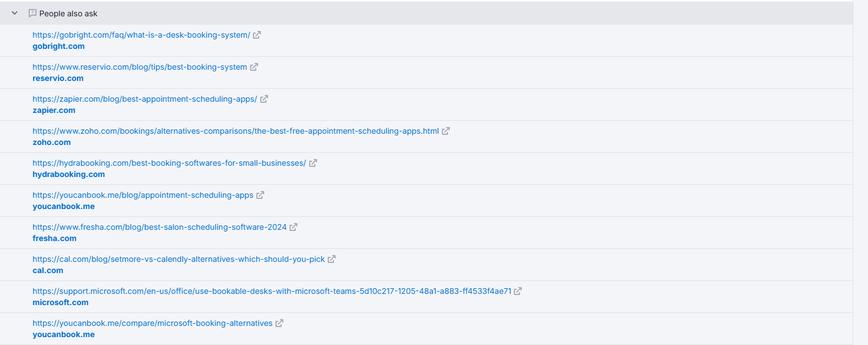The width and height of the screenshot is (868, 345).
Task: Open the support.microsoft.com bookable desks URL
Action: click(x=272, y=291)
